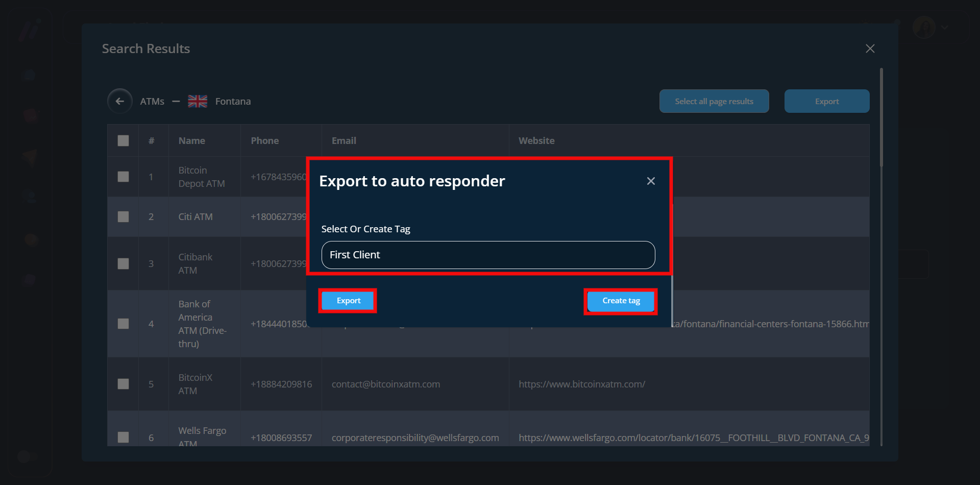Click the UK flag icon next to Fontana

(x=198, y=101)
